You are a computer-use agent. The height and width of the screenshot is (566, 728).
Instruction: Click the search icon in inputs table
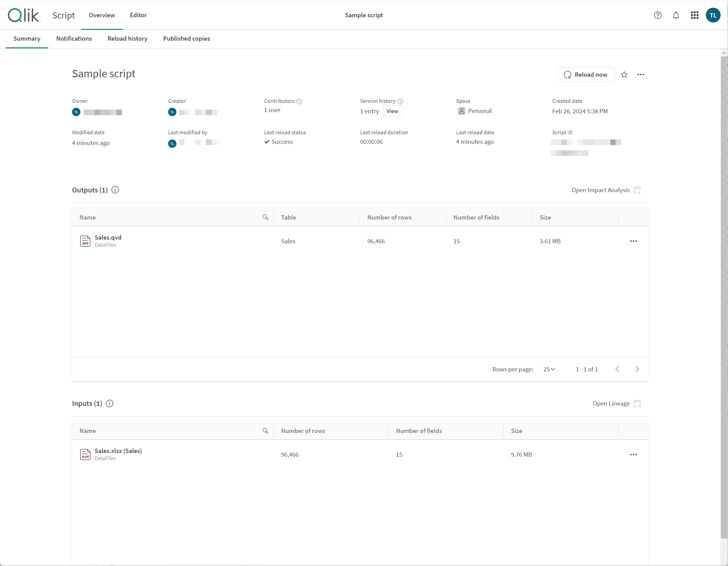click(x=265, y=430)
